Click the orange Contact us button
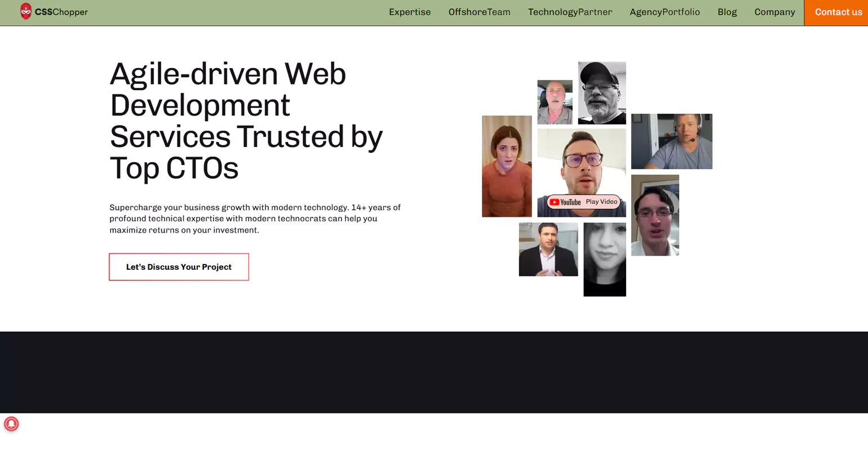868x473 pixels. pos(838,12)
